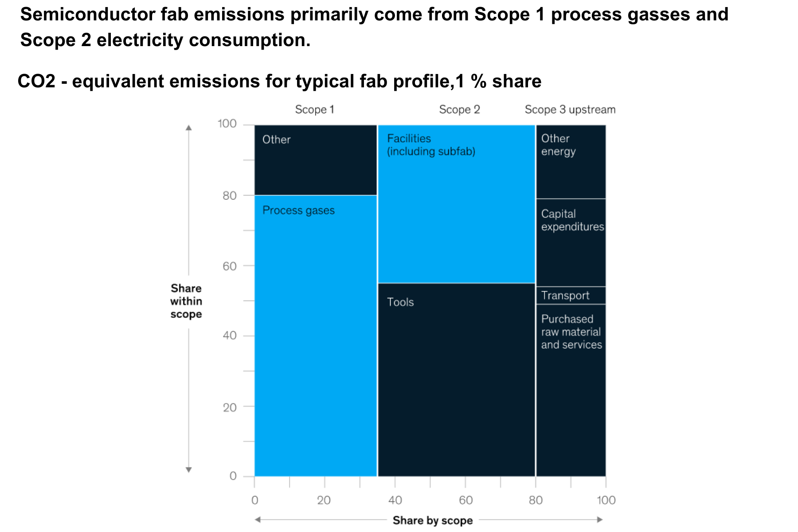The image size is (798, 532).
Task: Click the downward arrow below Share within scope
Action: tap(189, 469)
